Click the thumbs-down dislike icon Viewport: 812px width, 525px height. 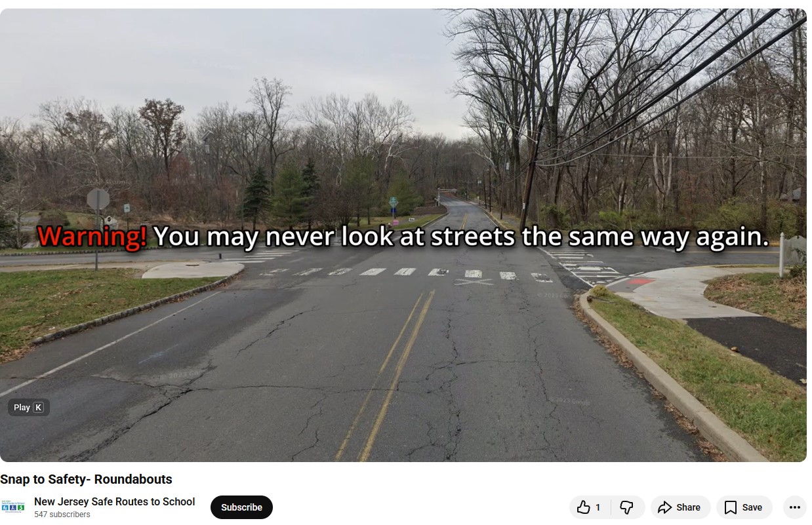(626, 507)
